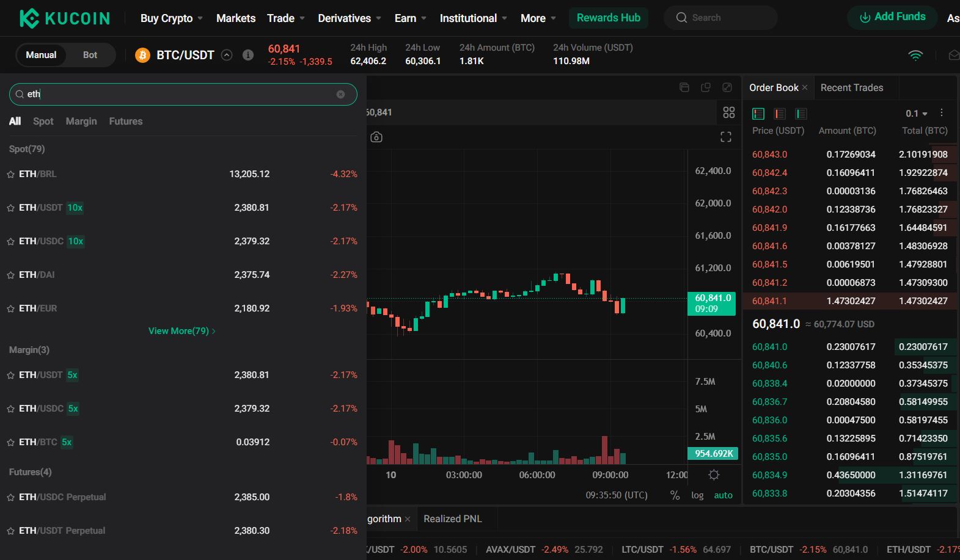Take a chart screenshot with camera icon
Image resolution: width=960 pixels, height=560 pixels.
pos(376,137)
